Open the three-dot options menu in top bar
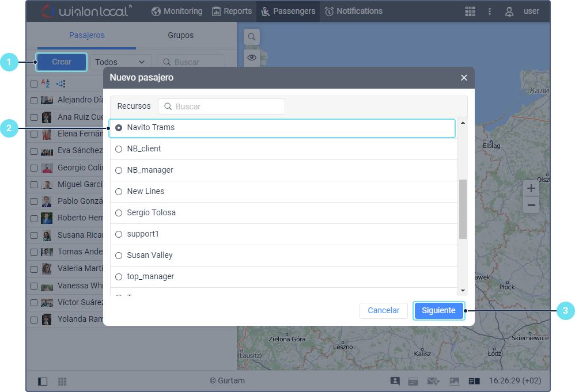 click(x=490, y=12)
